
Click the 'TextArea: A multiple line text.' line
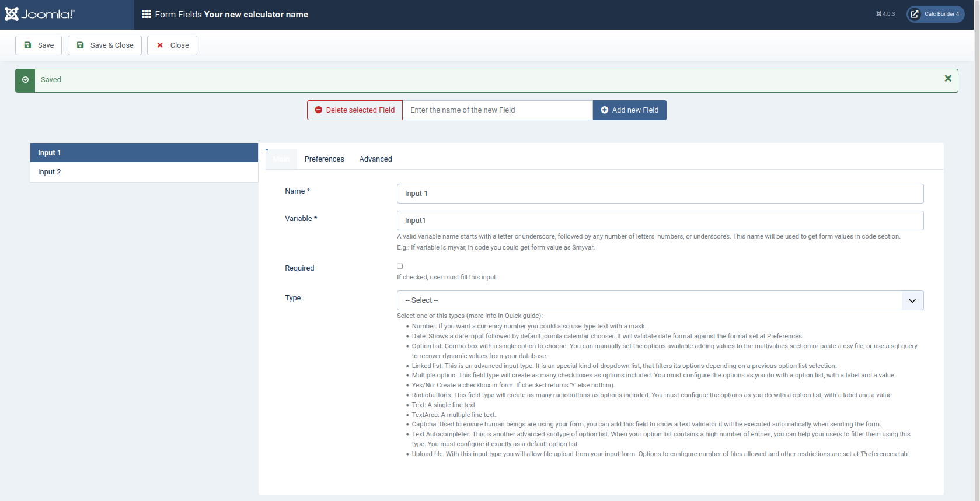pos(454,415)
